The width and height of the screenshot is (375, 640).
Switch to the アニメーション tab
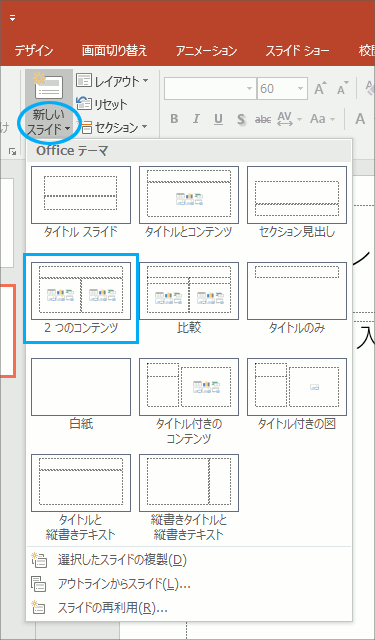tap(206, 51)
